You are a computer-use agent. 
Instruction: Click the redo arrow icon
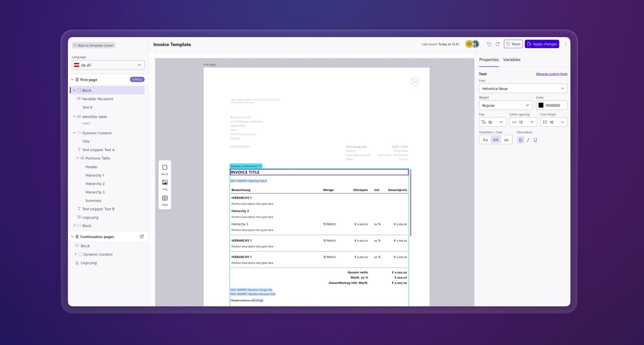tap(497, 44)
